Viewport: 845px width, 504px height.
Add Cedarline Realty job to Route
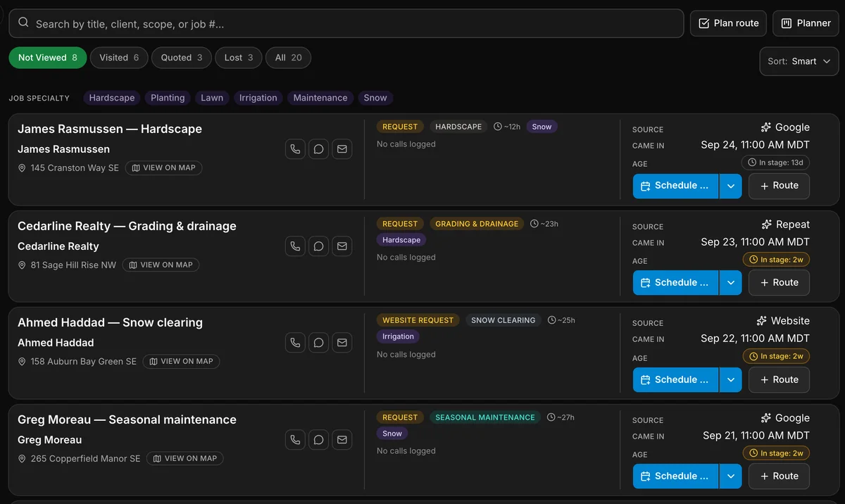pos(779,283)
